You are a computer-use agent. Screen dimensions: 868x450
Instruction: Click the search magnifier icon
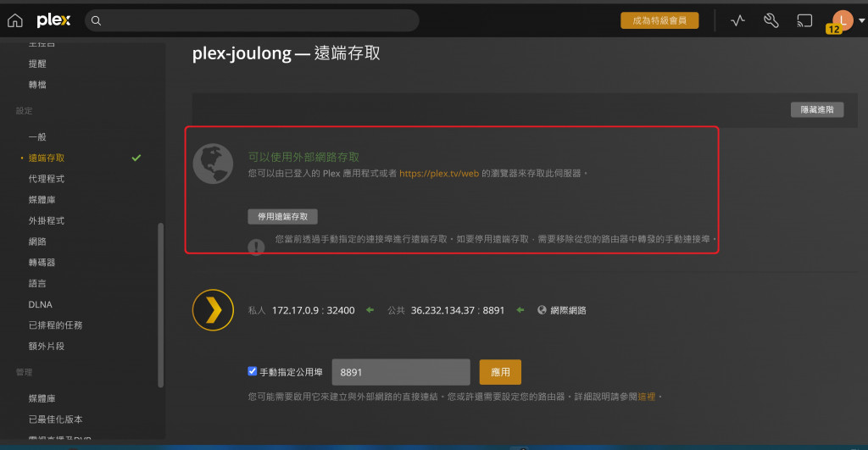click(97, 20)
